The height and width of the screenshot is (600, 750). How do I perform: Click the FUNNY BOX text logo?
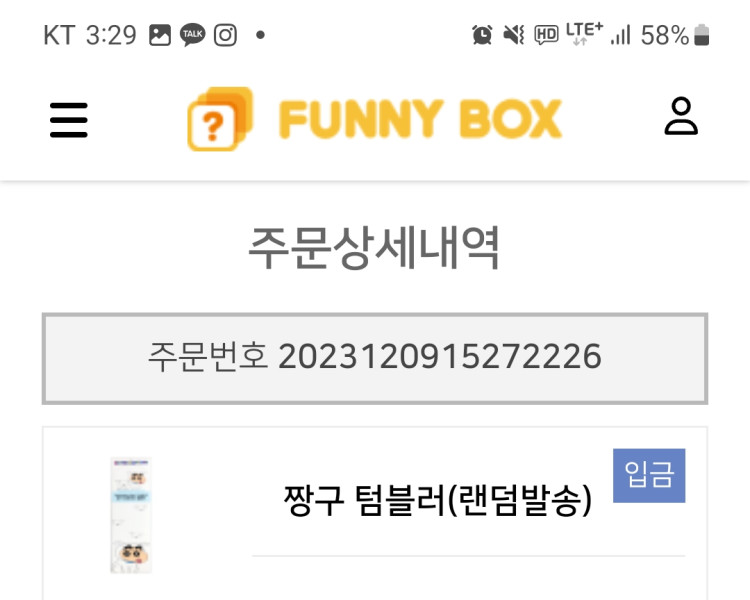pyautogui.click(x=420, y=120)
